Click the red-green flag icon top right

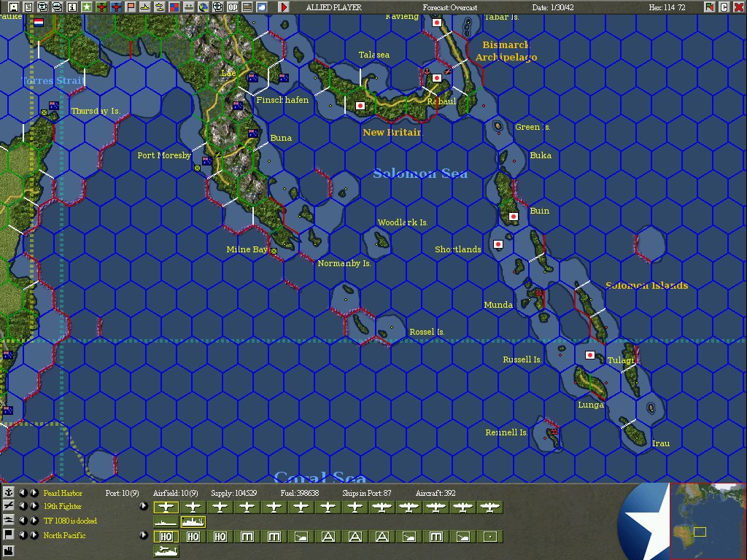[x=710, y=7]
